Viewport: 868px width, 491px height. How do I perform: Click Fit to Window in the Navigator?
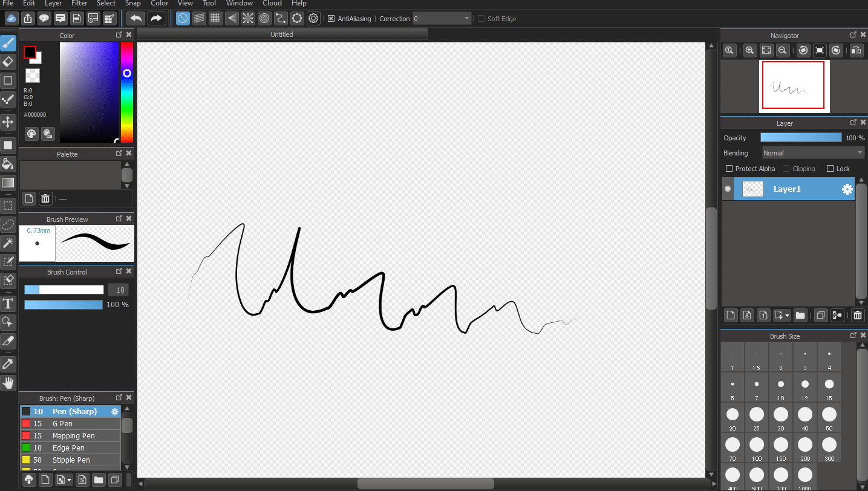(766, 50)
